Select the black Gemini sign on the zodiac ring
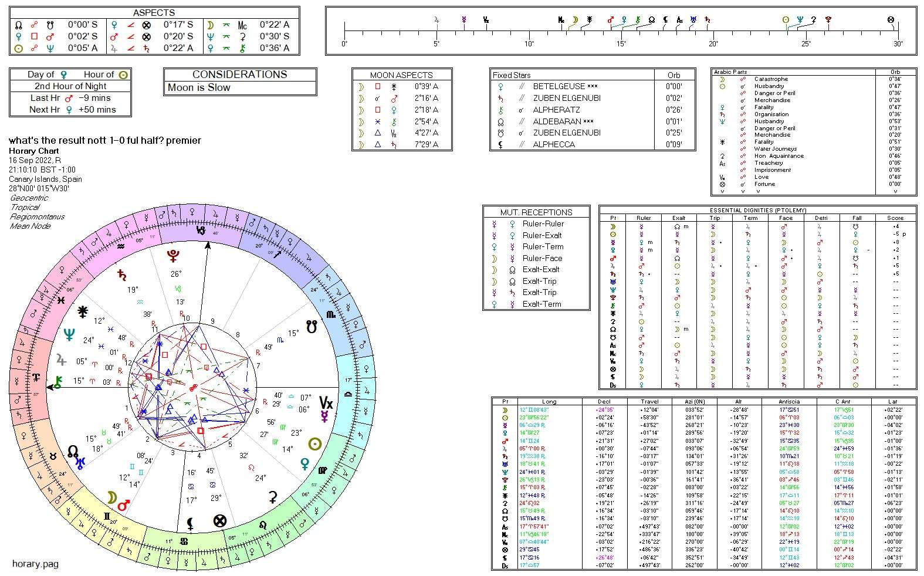The image size is (924, 576). 107,516
